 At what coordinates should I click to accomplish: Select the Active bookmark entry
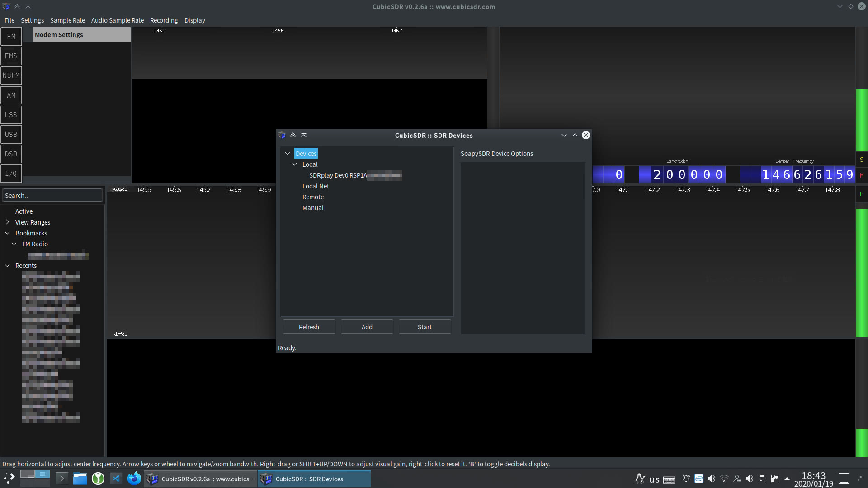24,211
